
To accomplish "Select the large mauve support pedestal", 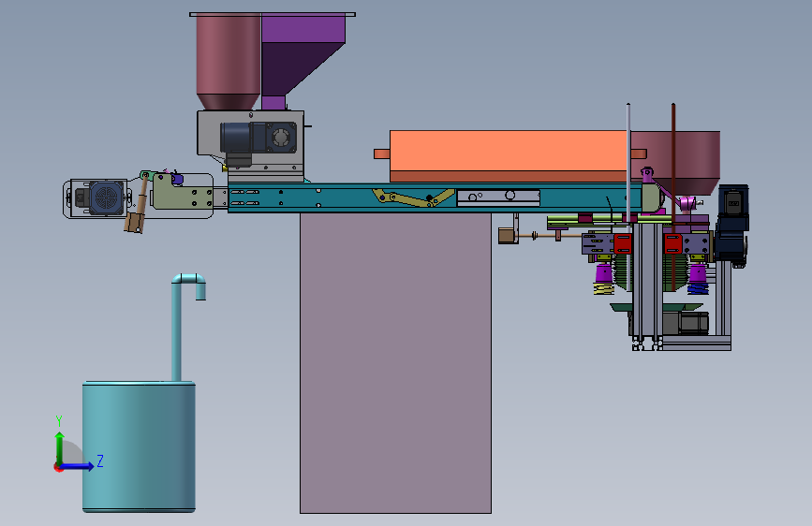I will [x=395, y=363].
